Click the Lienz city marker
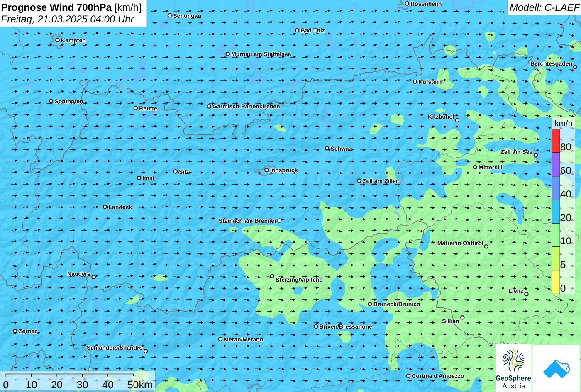581x392 pixels. [x=526, y=294]
